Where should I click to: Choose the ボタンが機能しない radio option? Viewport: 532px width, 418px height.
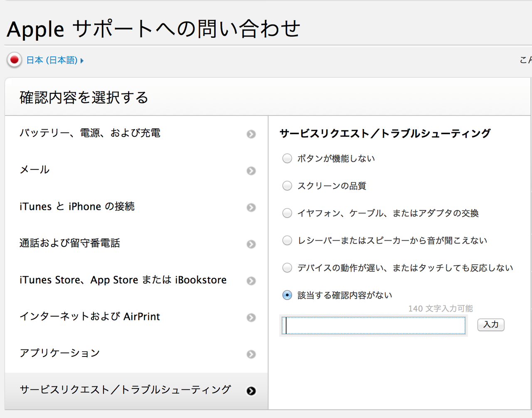[287, 158]
